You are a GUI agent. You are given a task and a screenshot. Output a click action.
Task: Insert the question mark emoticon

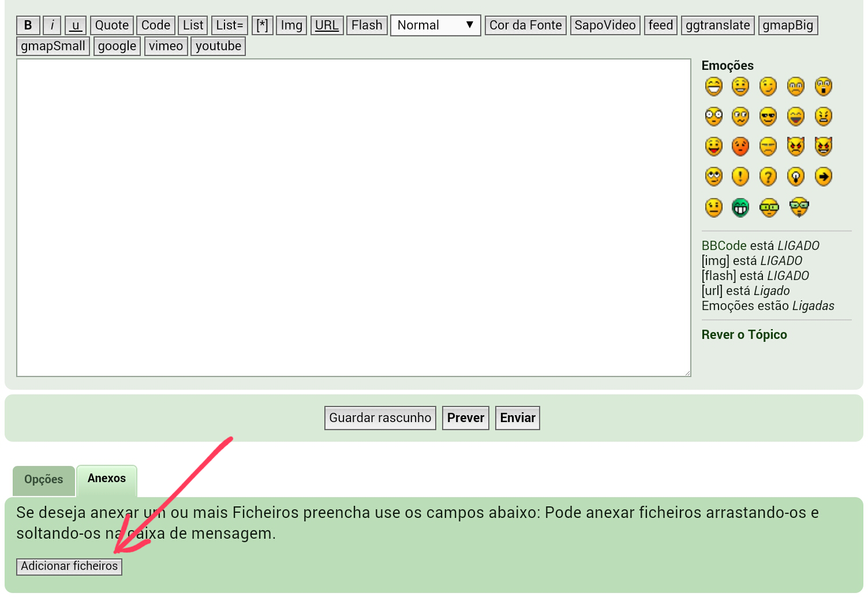pyautogui.click(x=768, y=177)
